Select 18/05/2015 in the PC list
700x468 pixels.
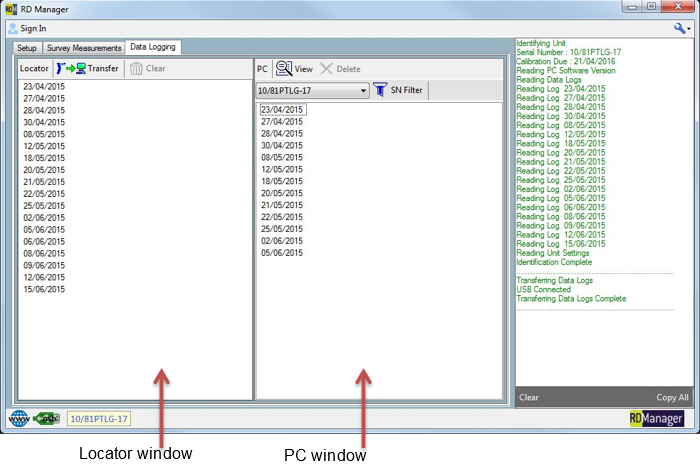click(282, 181)
